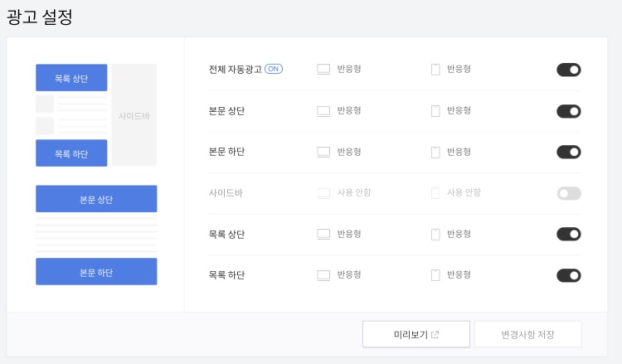Open the 미리보기 preview button

click(x=415, y=334)
